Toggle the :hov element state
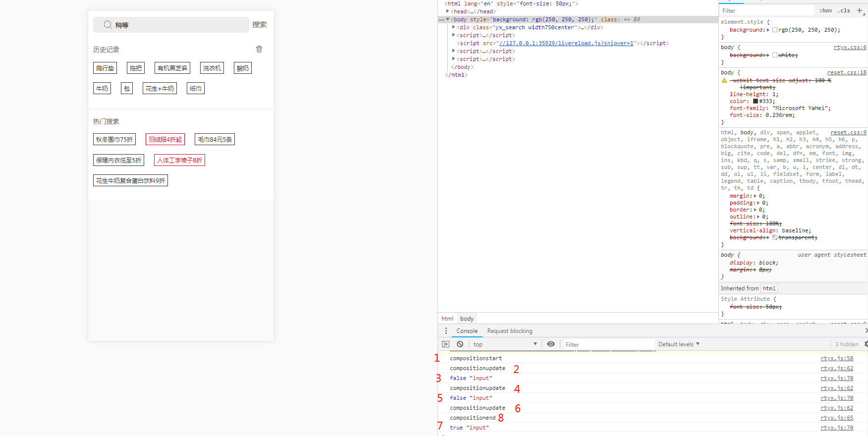 click(x=826, y=10)
